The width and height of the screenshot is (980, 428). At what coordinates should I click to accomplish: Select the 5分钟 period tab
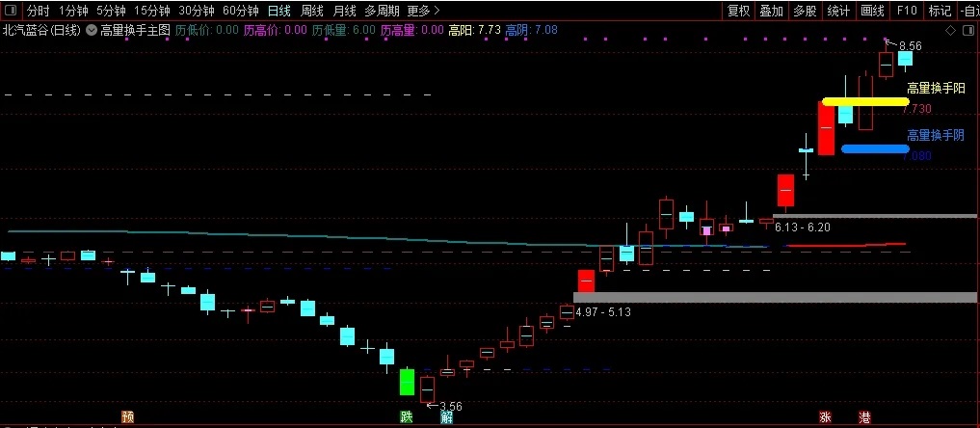(111, 11)
